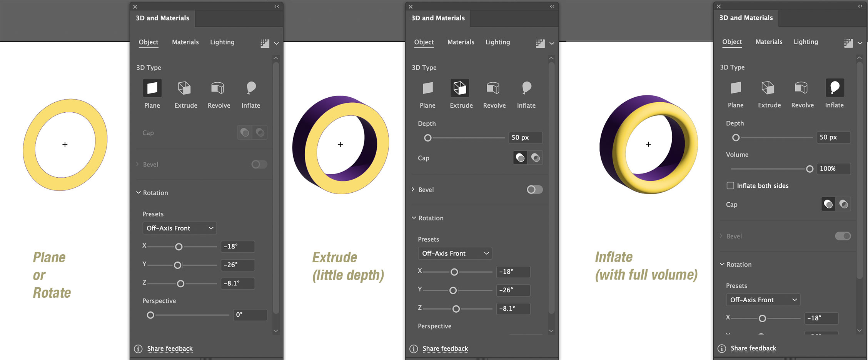
Task: Click second Cap icon in Inflate-active panel
Action: point(844,204)
